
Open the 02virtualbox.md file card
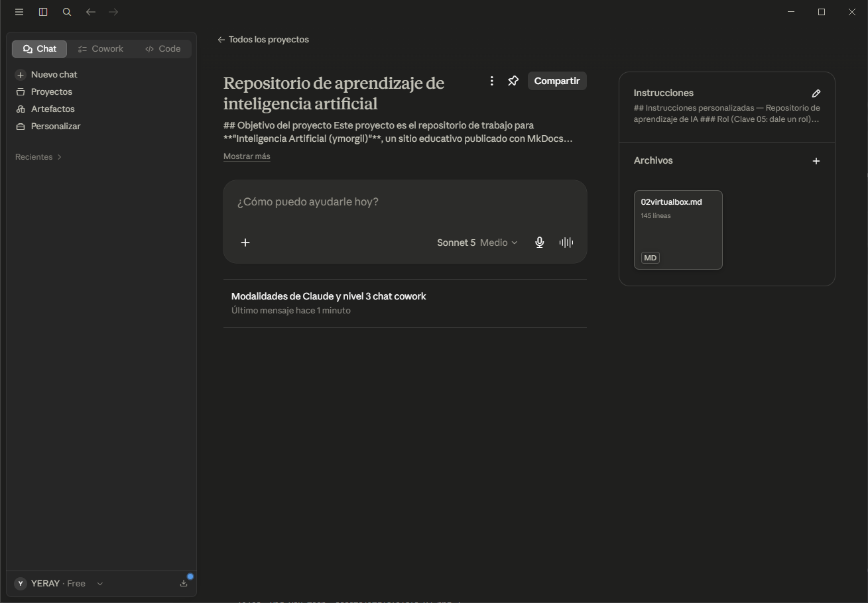tap(678, 230)
